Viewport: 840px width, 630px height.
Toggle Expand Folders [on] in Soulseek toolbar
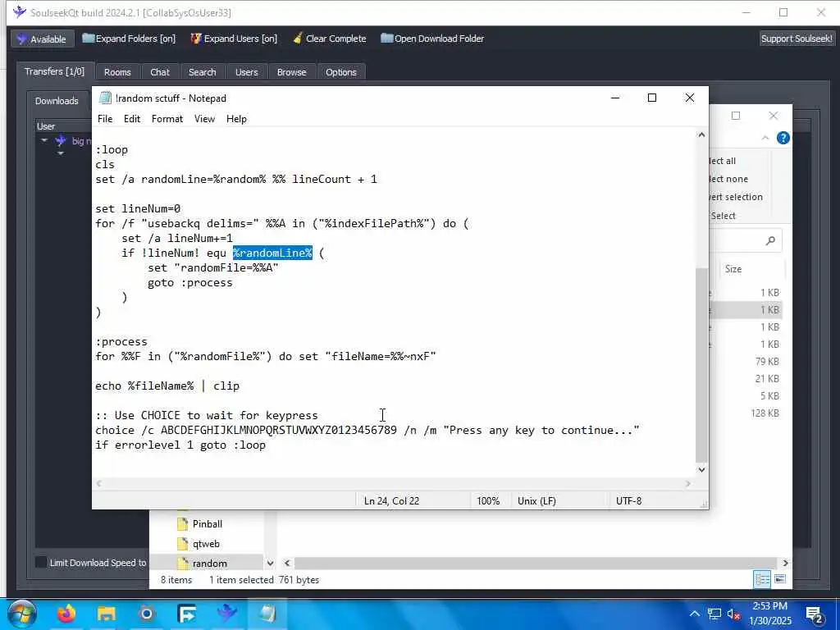(x=129, y=39)
